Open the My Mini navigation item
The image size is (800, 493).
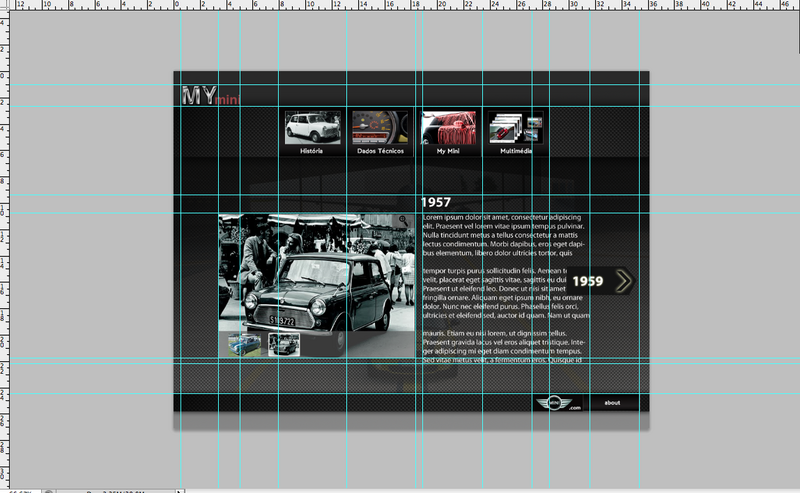pos(447,127)
